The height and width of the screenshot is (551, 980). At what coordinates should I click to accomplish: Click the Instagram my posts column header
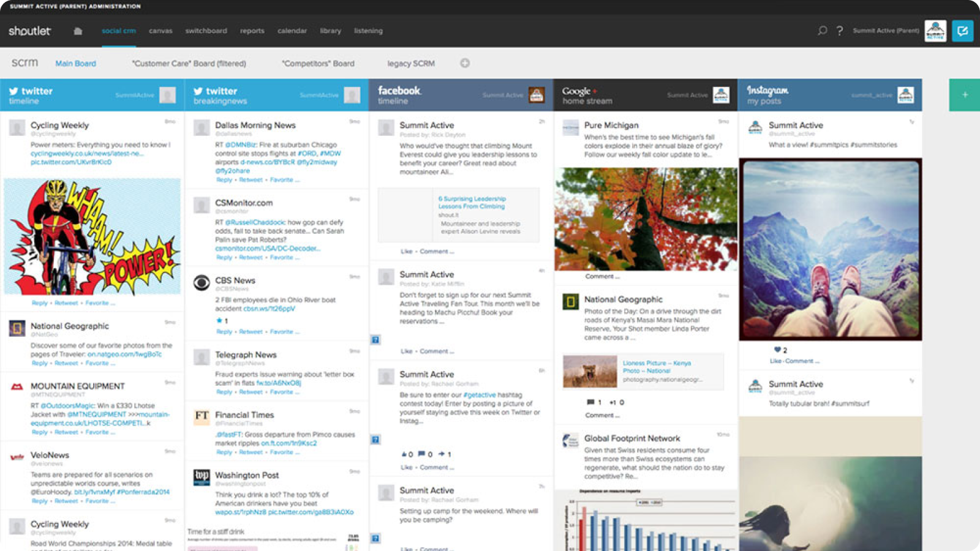click(830, 95)
